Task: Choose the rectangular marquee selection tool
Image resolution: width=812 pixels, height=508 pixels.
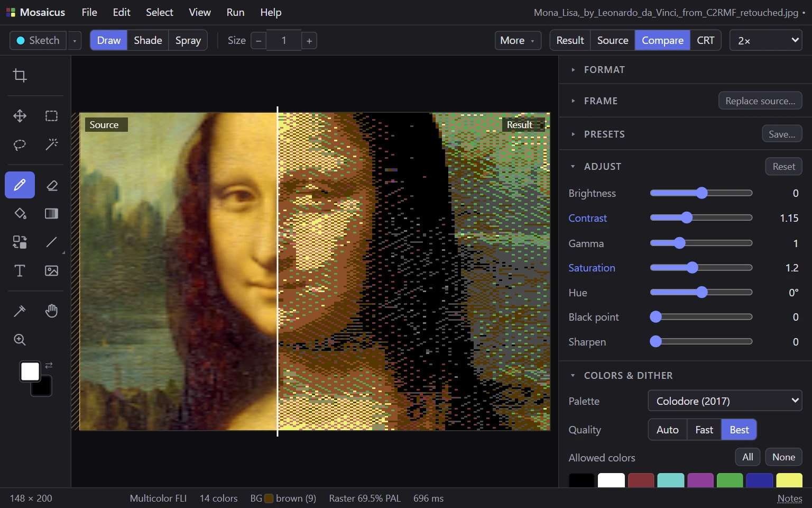Action: 51,116
